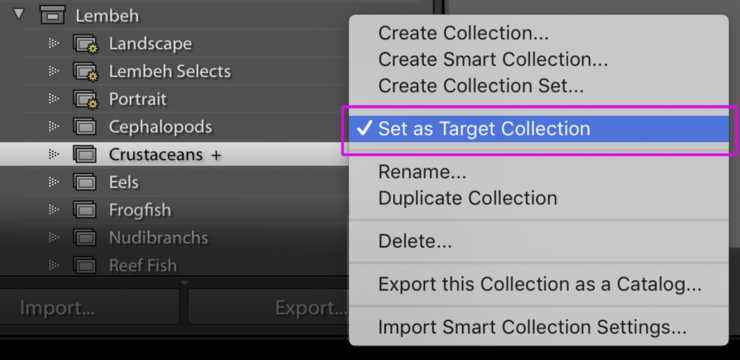Click the Nudibranchs collection icon

pyautogui.click(x=85, y=237)
